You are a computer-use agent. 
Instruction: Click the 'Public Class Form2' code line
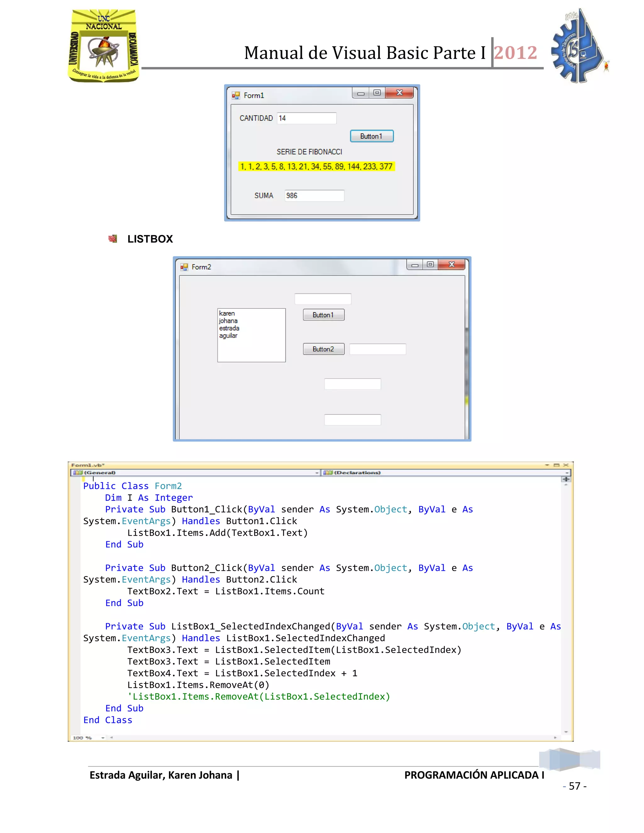pyautogui.click(x=132, y=486)
